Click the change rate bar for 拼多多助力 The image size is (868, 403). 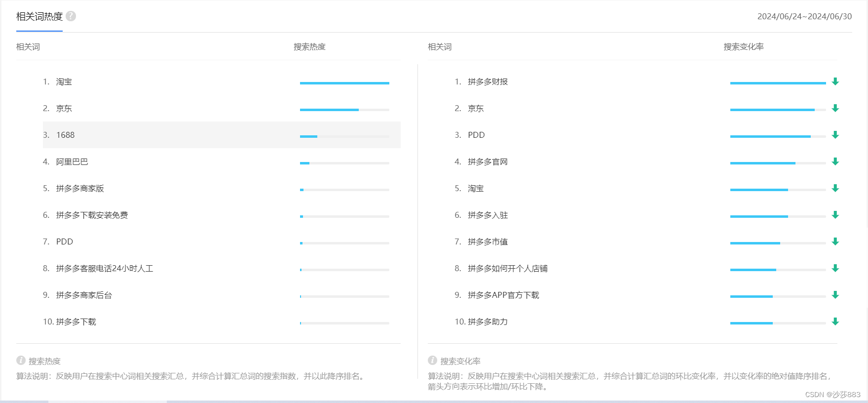click(x=778, y=323)
